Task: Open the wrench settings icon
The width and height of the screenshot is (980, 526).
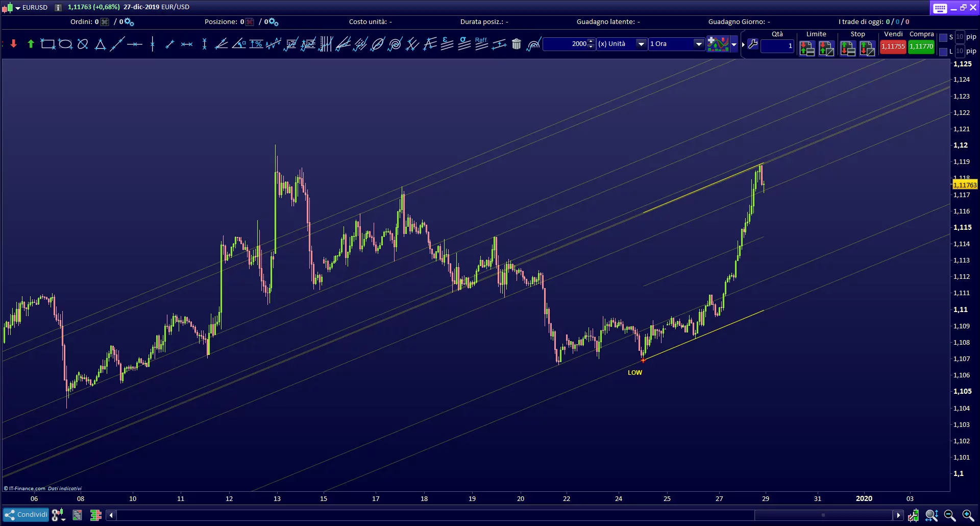Action: tap(753, 44)
